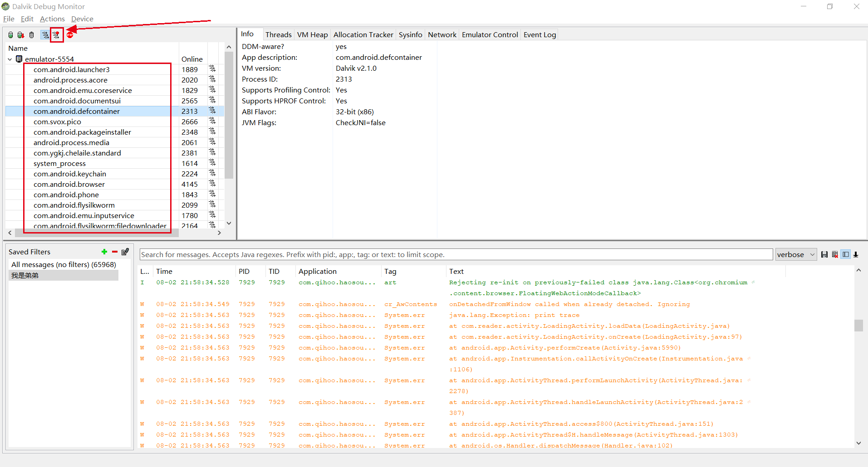The width and height of the screenshot is (868, 467).
Task: Switch to the Allocation Tracker tab
Action: pos(363,34)
